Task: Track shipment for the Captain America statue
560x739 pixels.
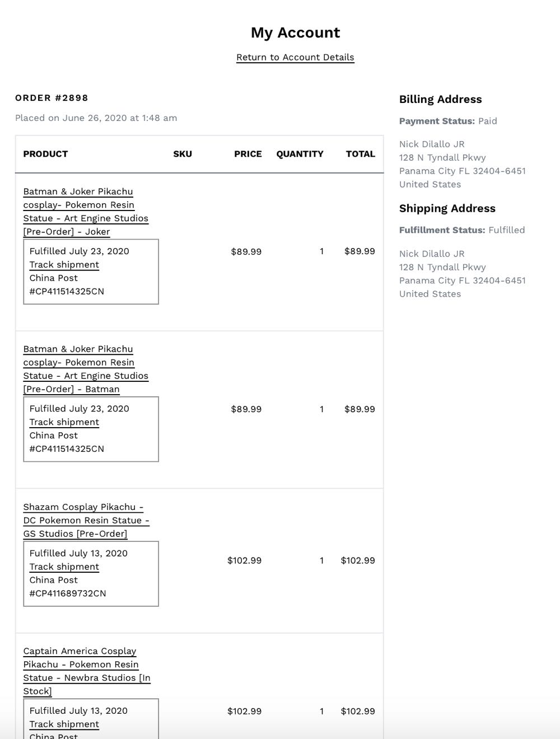Action: point(64,724)
